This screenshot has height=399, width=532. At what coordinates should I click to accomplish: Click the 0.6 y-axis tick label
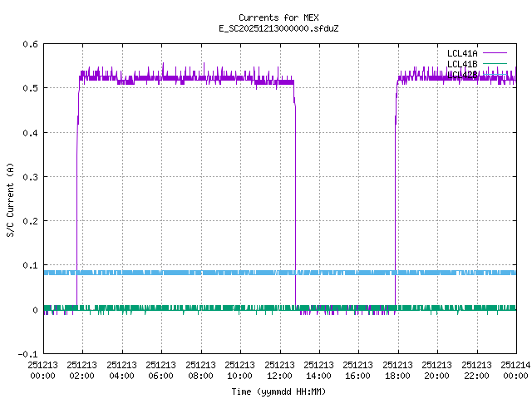point(29,44)
